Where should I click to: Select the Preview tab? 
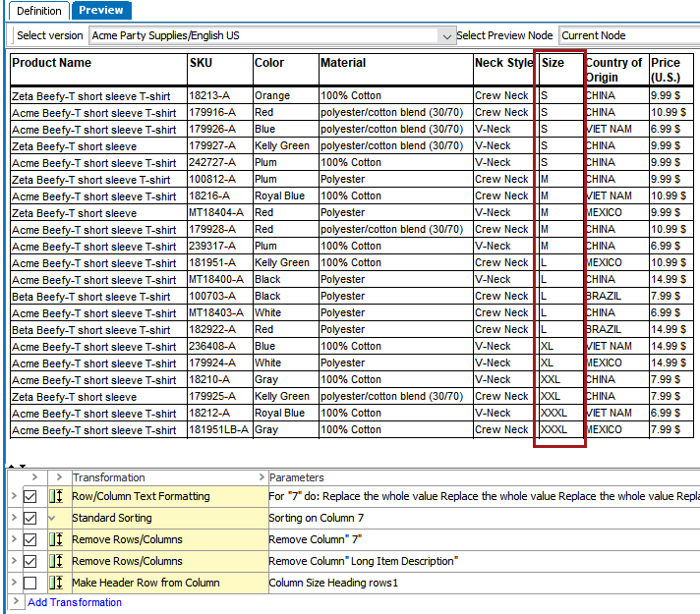101,10
